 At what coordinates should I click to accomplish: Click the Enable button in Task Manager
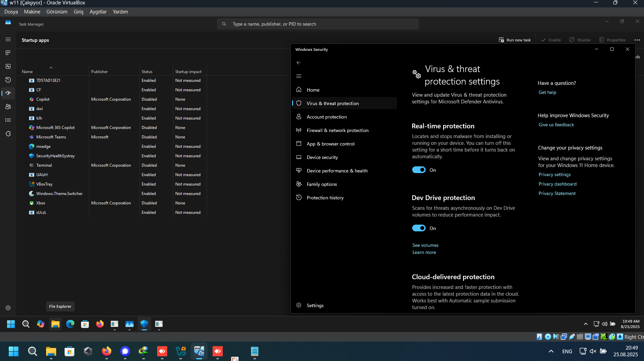pos(551,40)
